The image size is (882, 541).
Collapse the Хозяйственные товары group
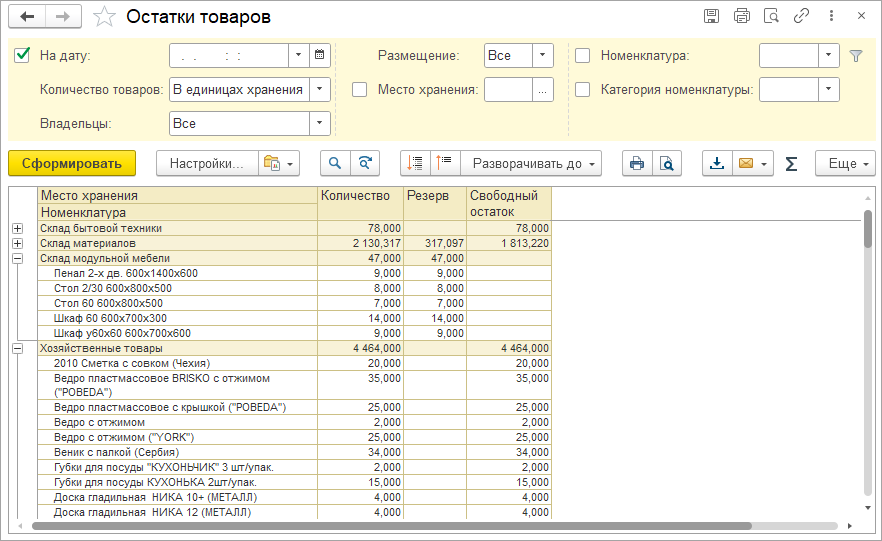point(17,348)
